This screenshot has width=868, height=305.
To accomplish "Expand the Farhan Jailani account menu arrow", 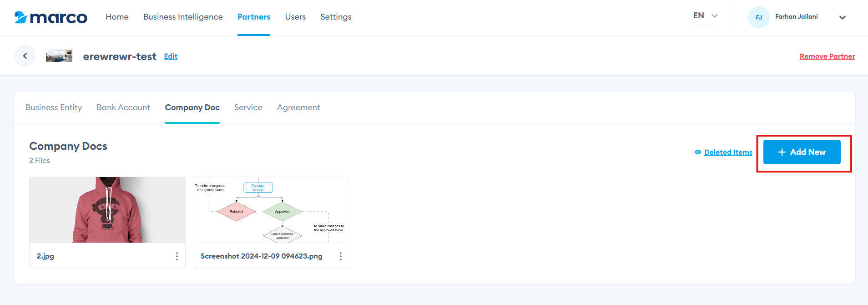I will click(842, 17).
